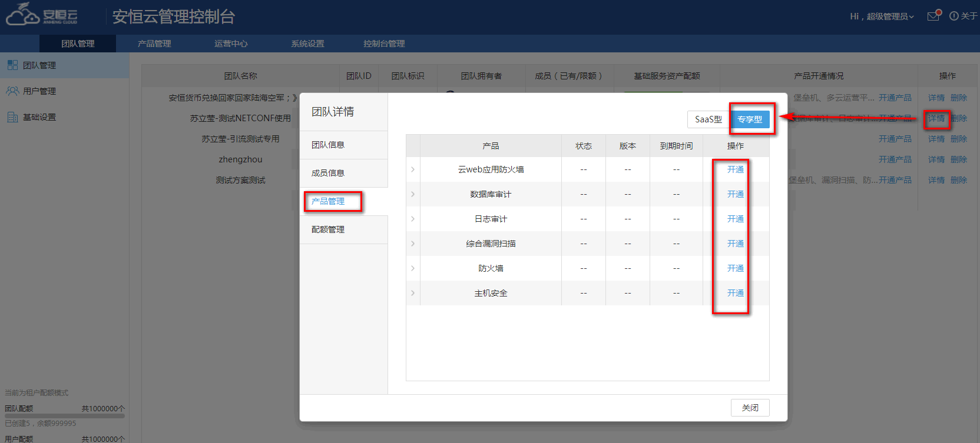Click the 团队配额 usage progress bar
Screen dimensions: 980x443
[65, 416]
